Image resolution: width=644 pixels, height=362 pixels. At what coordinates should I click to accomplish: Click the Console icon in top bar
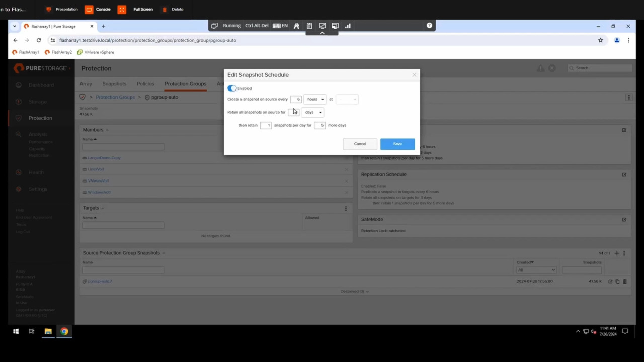click(x=89, y=9)
